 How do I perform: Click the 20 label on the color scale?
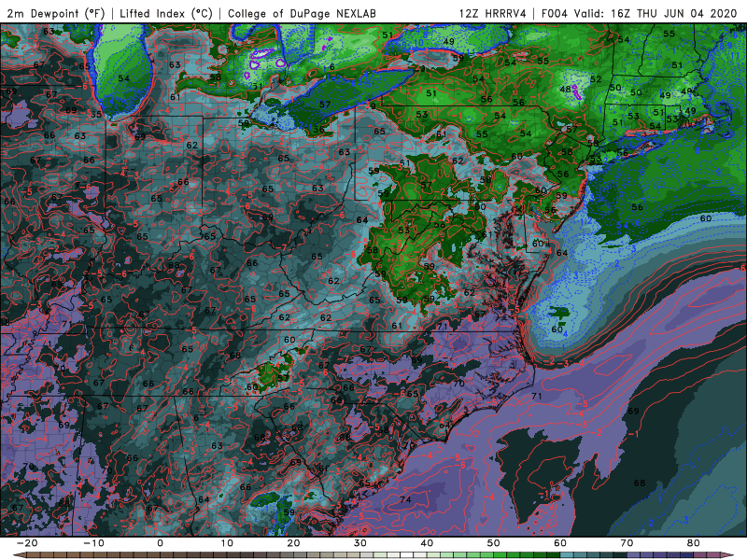click(x=293, y=543)
